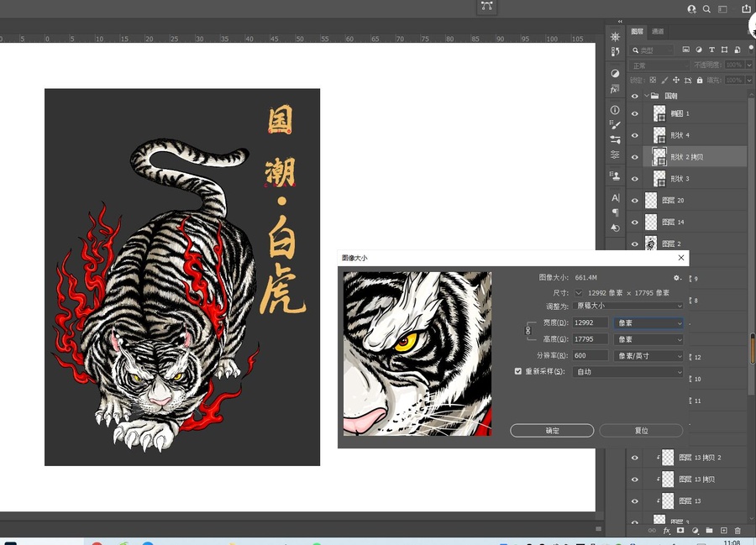The height and width of the screenshot is (545, 756).
Task: Lock all padlock icon
Action: coord(700,80)
